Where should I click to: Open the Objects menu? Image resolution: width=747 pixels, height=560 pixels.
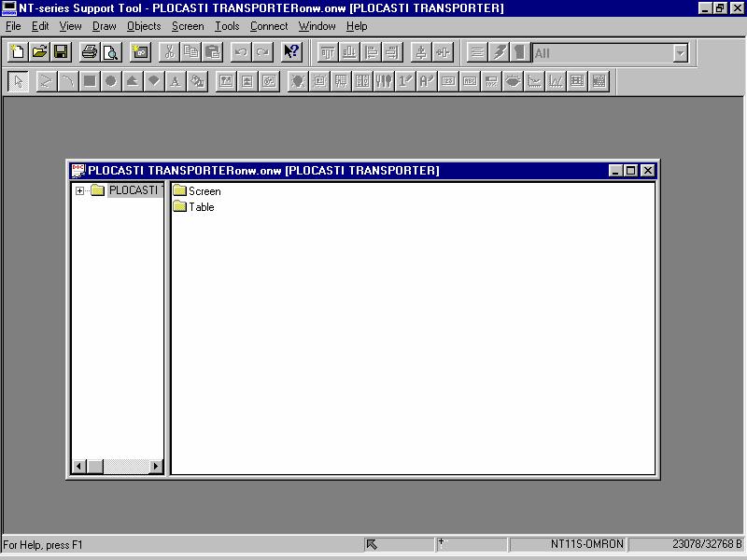coord(144,26)
